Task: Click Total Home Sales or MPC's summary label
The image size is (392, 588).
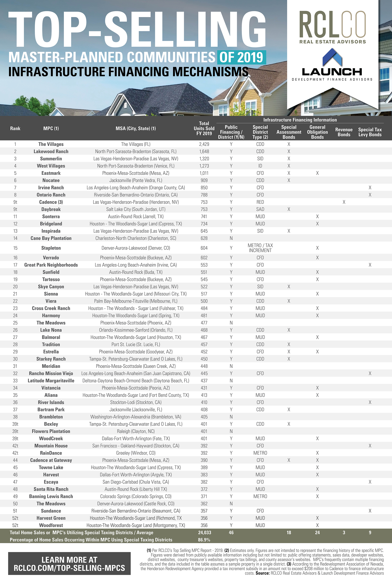Action: pyautogui.click(x=82, y=533)
